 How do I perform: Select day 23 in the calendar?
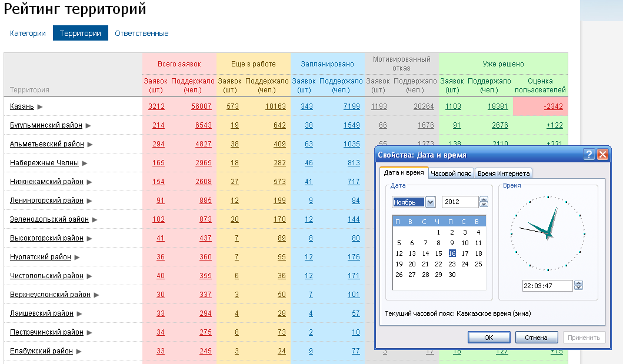point(452,264)
